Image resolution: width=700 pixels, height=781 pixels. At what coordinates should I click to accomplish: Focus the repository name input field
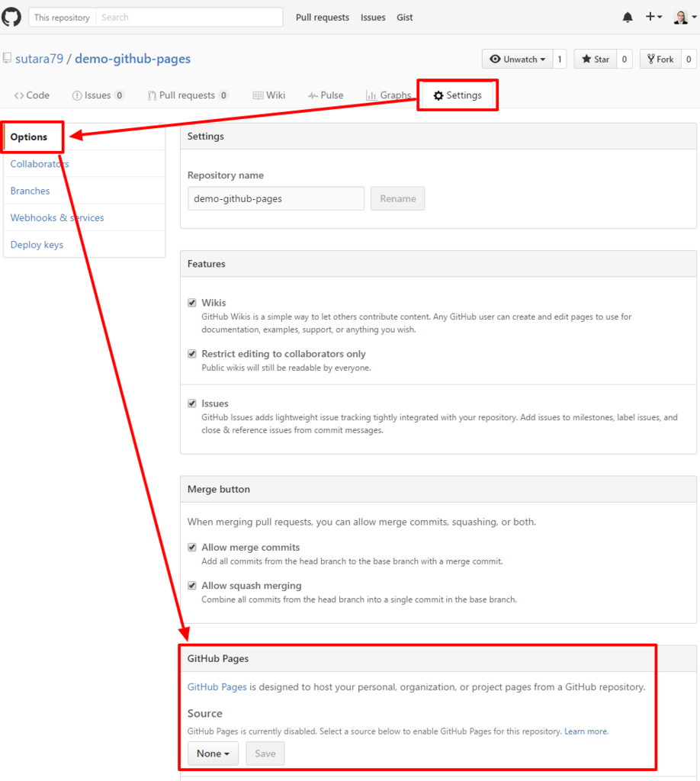pyautogui.click(x=276, y=199)
